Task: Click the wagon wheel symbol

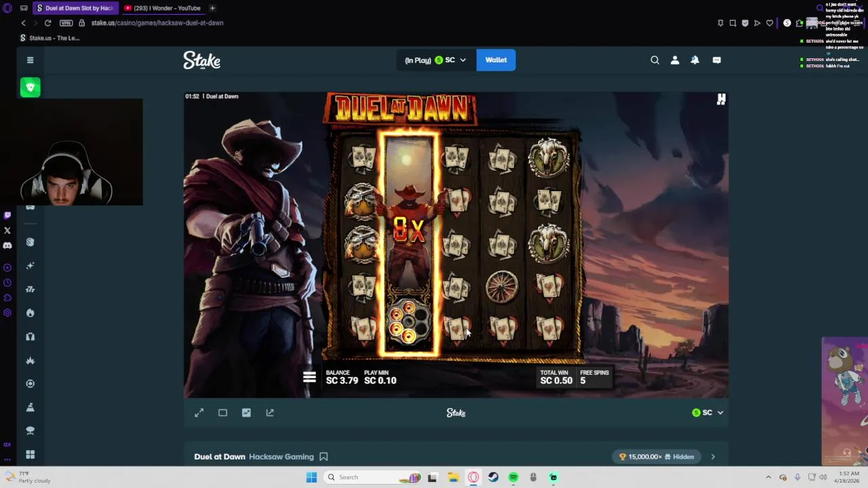Action: [502, 286]
